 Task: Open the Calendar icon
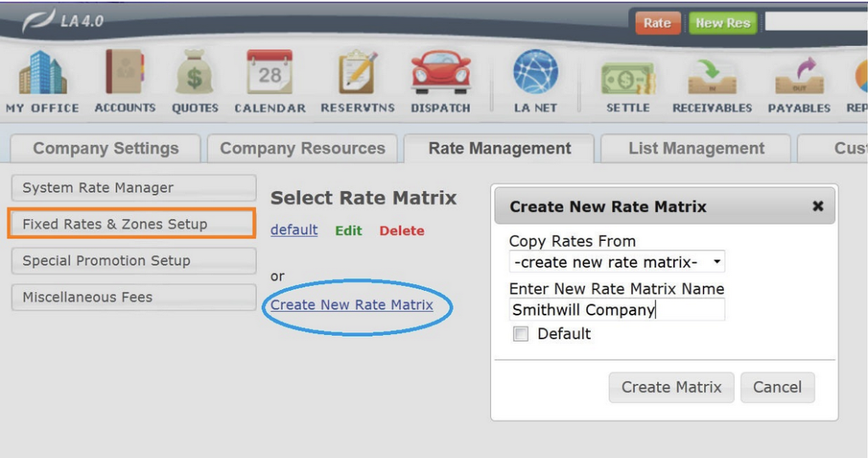[270, 74]
